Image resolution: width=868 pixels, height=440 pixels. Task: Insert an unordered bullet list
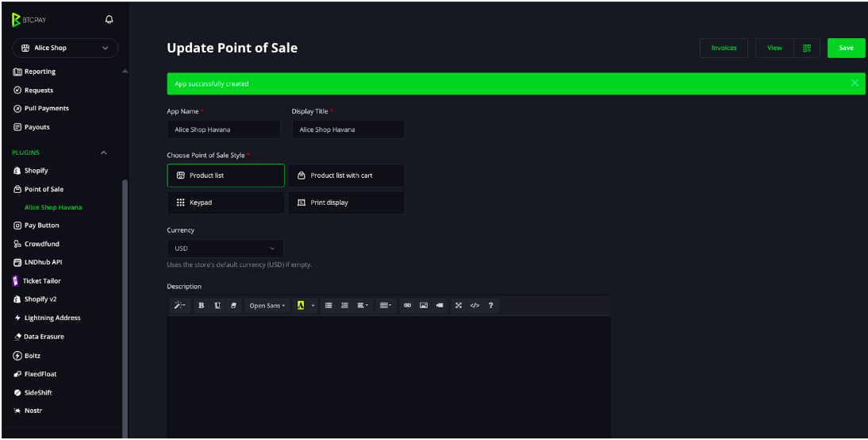coord(328,305)
